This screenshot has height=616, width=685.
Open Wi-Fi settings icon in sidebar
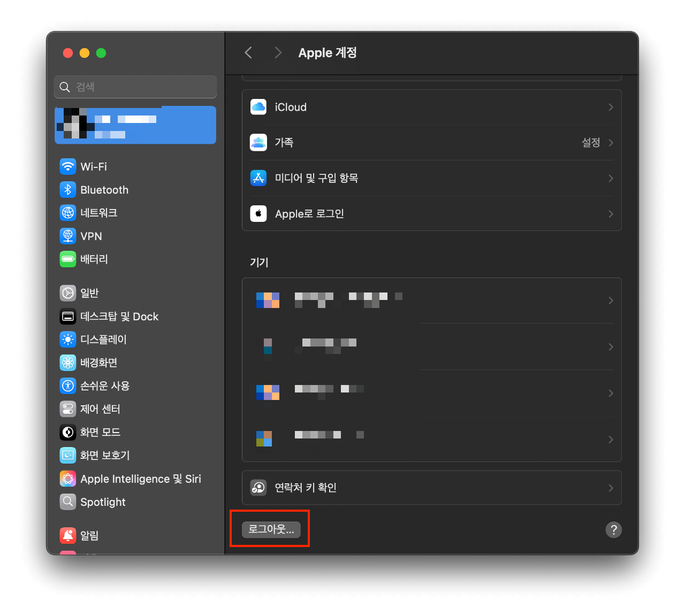click(68, 166)
